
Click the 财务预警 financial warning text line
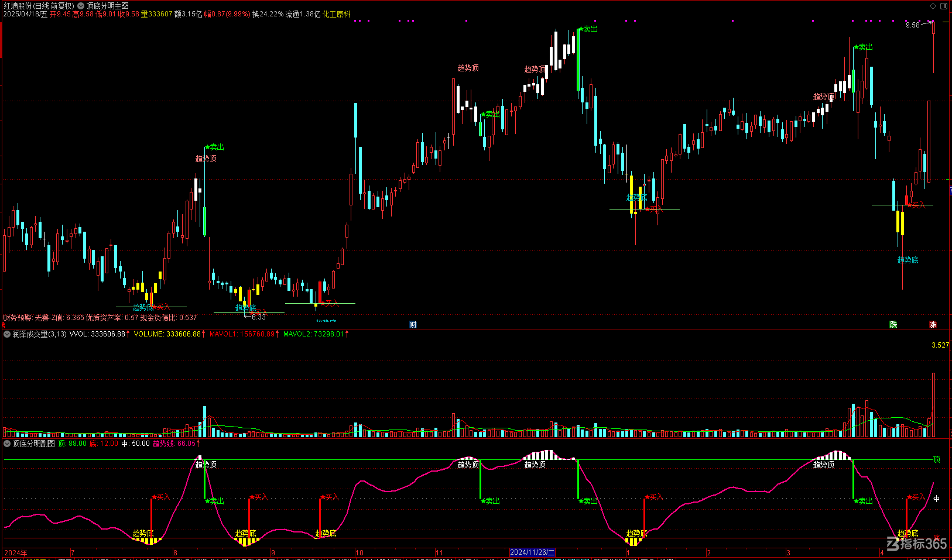coord(100,318)
